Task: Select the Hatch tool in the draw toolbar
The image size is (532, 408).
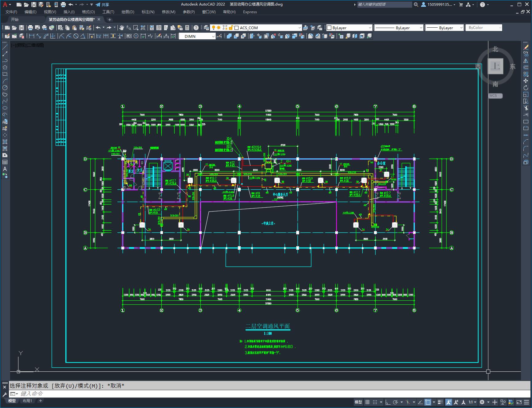Action: click(x=5, y=142)
